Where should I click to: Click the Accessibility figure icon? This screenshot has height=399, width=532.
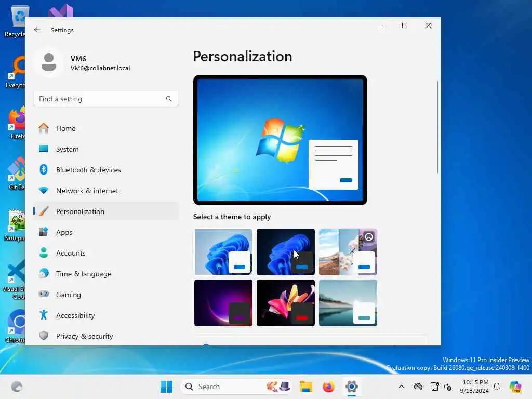[44, 315]
